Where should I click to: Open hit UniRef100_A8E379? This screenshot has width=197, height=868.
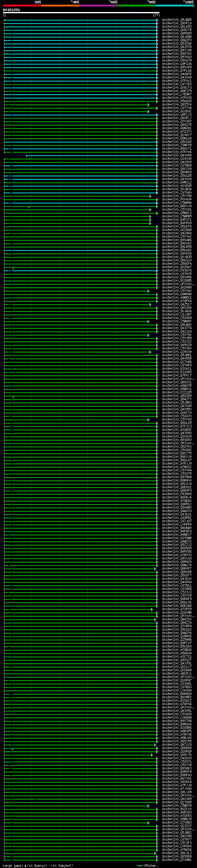[x=177, y=91]
